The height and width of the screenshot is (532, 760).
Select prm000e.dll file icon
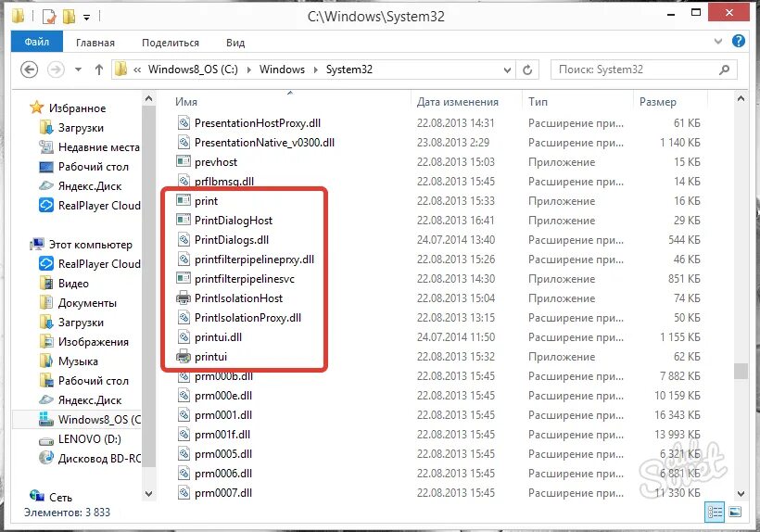coord(184,396)
